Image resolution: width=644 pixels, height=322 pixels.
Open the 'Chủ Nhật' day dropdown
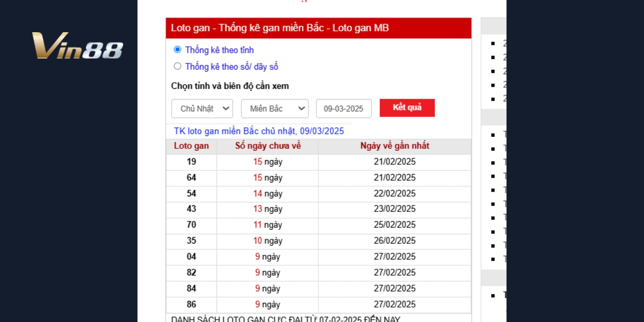pos(202,108)
